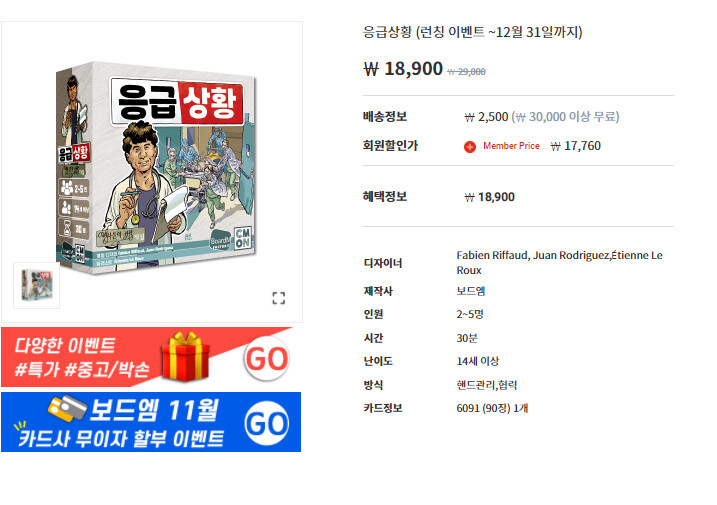The height and width of the screenshot is (505, 717).
Task: Click the ₩ 18,900 sale price
Action: (403, 69)
